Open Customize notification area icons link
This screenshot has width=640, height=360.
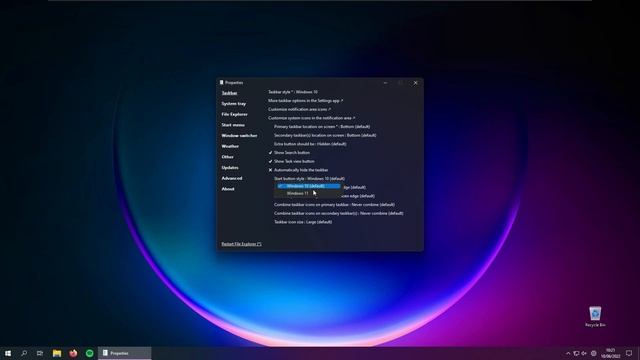click(299, 109)
